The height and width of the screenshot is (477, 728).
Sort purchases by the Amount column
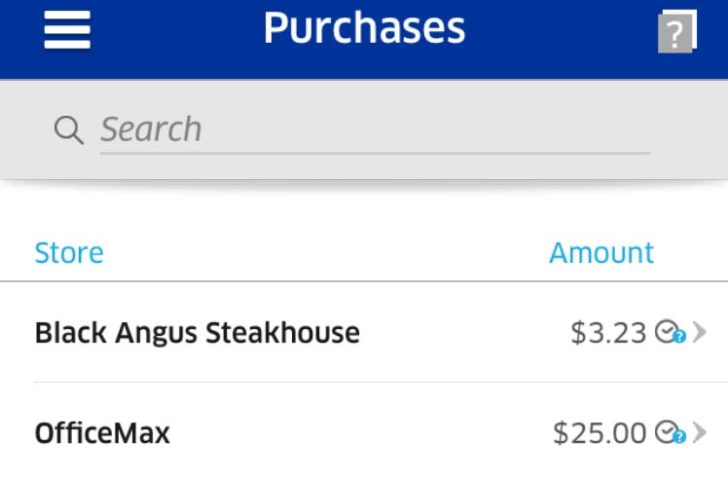pos(601,253)
